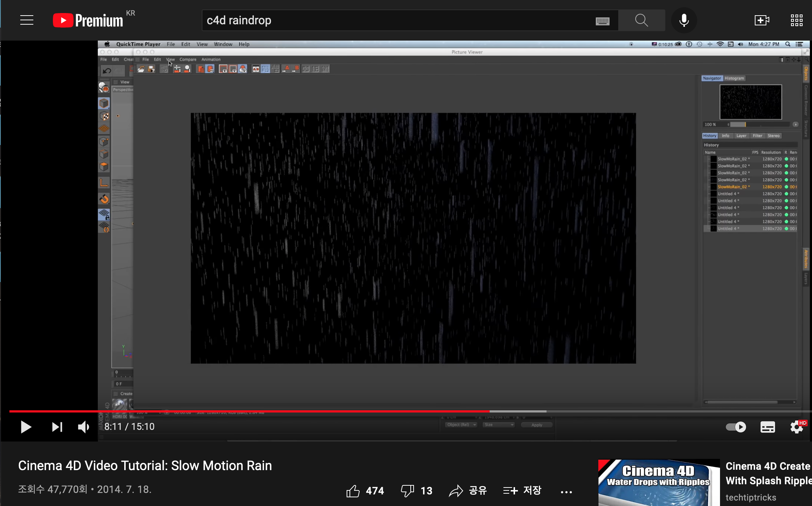This screenshot has height=506, width=812.
Task: Click the Set as A icon
Action: point(286,69)
